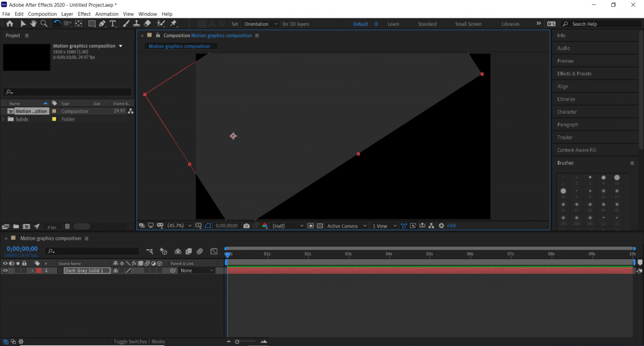Pick the Hand tool
Viewport: 644px width, 346px height.
click(33, 23)
